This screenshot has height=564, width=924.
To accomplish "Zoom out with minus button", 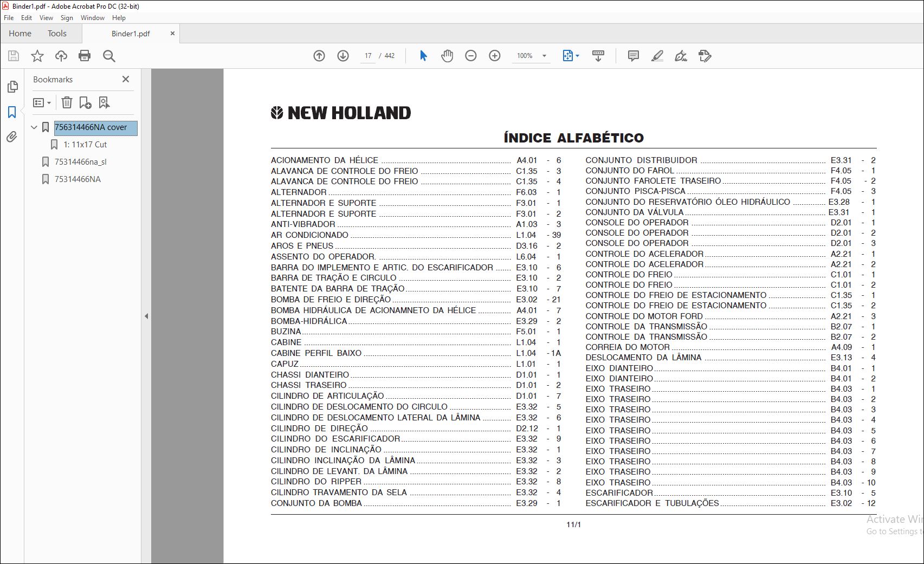I will click(x=471, y=56).
